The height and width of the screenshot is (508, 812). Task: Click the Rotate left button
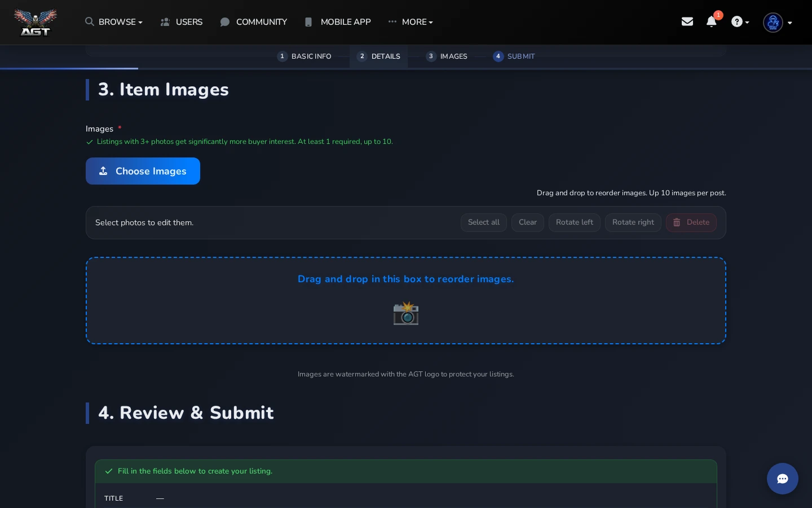click(x=575, y=222)
